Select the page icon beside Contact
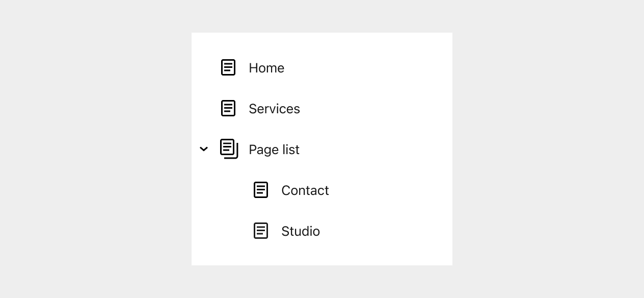Viewport: 644px width, 298px height. pos(261,189)
